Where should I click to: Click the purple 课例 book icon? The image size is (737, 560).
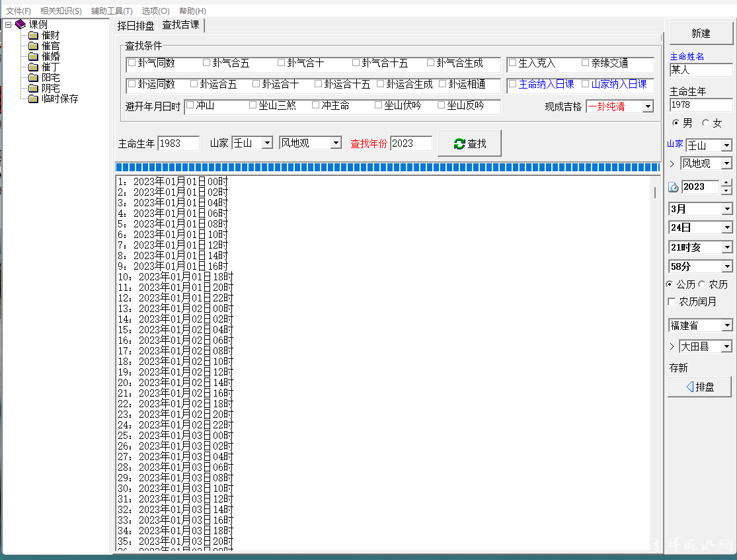click(20, 24)
